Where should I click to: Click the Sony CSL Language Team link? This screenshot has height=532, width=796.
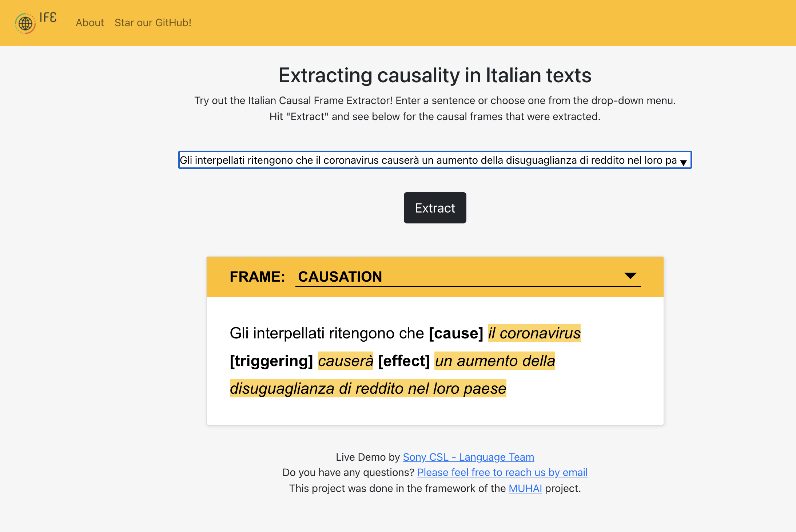(x=468, y=457)
